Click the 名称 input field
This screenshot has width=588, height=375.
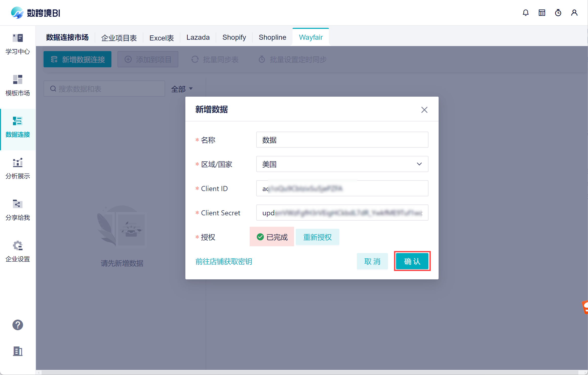[342, 140]
